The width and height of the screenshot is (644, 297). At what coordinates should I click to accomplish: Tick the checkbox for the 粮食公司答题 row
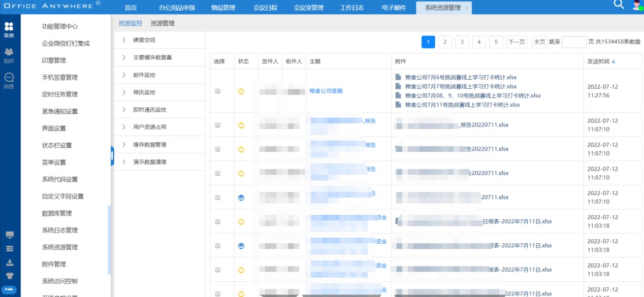coord(218,91)
